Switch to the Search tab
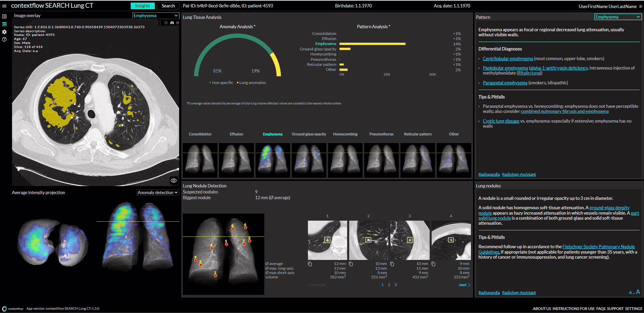This screenshot has width=644, height=313. pos(168,6)
